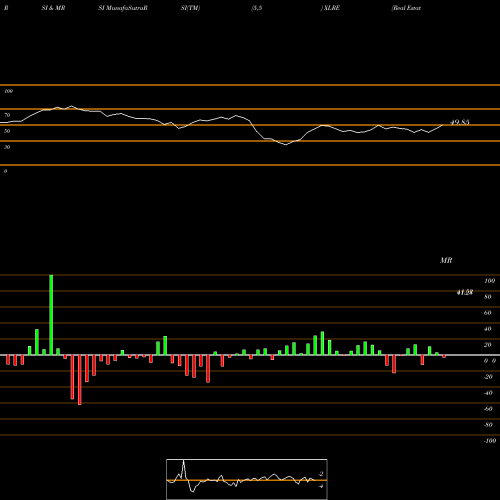Screen dimensions: 500x500
Task: Click the MR axis label -20
Action: 488,377
